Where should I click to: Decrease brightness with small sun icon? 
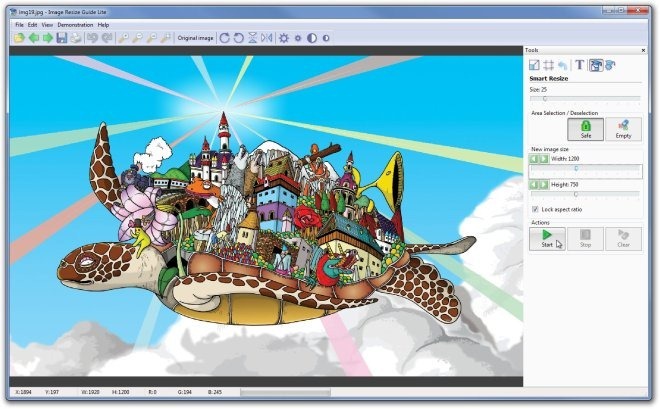(298, 38)
